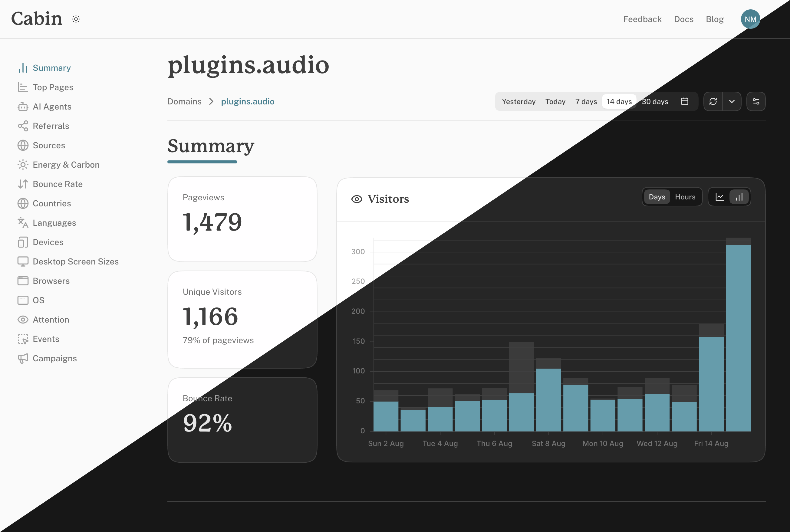Switch the Visitors chart to bar view
Viewport: 790px width, 532px height.
click(x=739, y=197)
